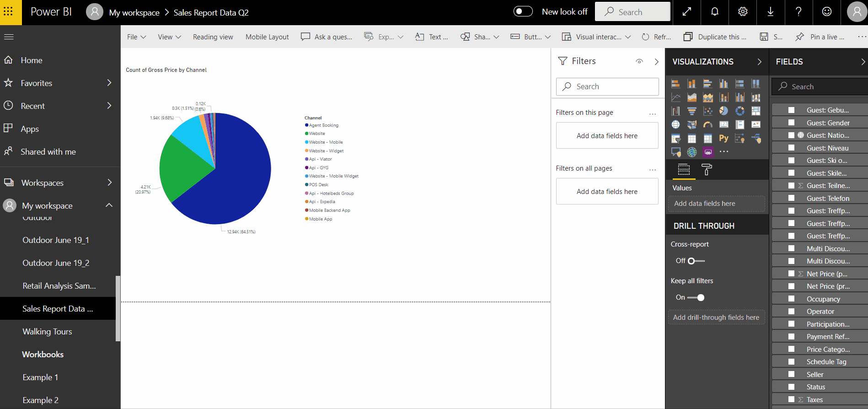Open the Visual interactions dropdown

pos(596,37)
